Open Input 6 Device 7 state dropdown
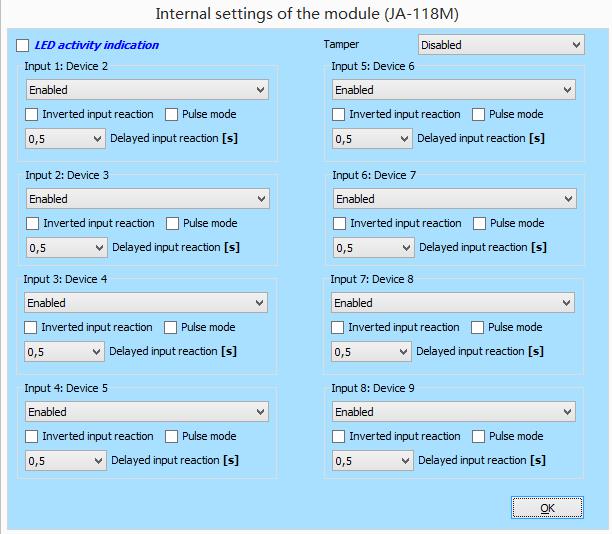The image size is (612, 534). pos(454,199)
